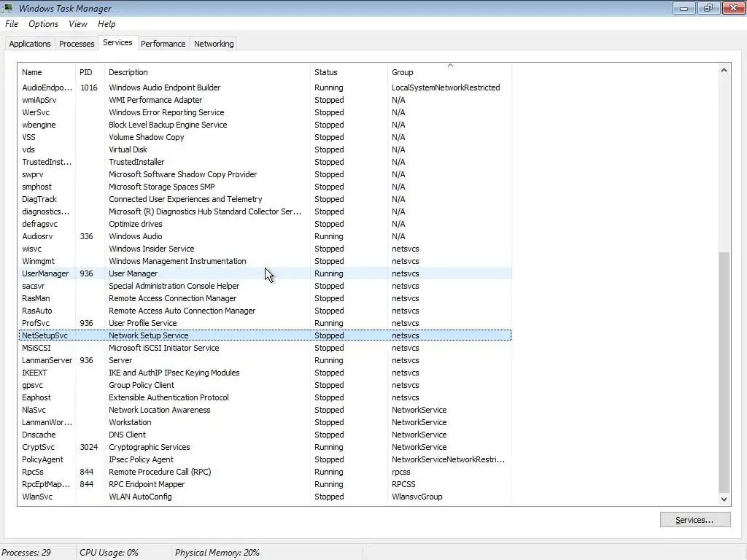
Task: Sort by the Name column header
Action: pyautogui.click(x=46, y=72)
